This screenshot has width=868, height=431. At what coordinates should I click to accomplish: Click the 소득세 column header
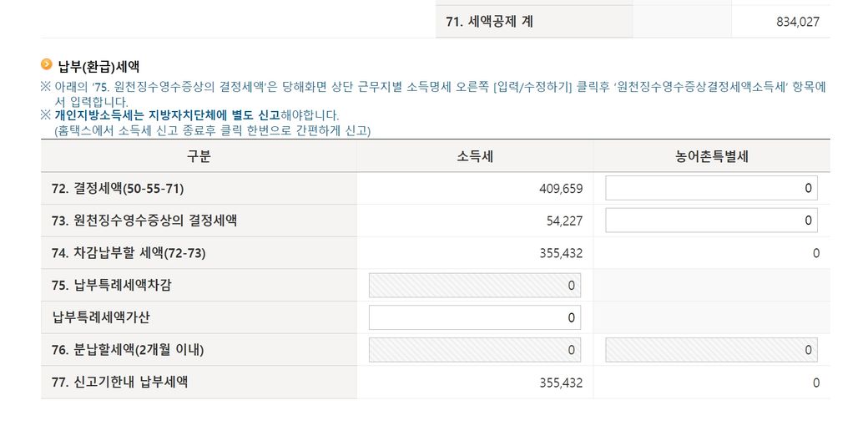[474, 156]
